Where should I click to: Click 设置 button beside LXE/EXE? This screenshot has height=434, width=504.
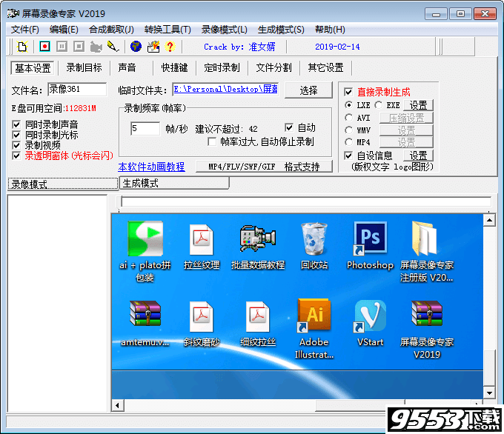click(x=418, y=105)
